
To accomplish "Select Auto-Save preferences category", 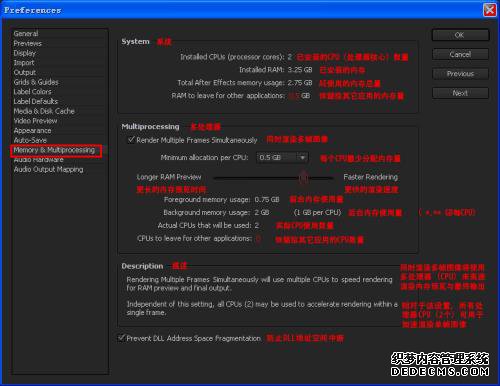I will pyautogui.click(x=30, y=140).
